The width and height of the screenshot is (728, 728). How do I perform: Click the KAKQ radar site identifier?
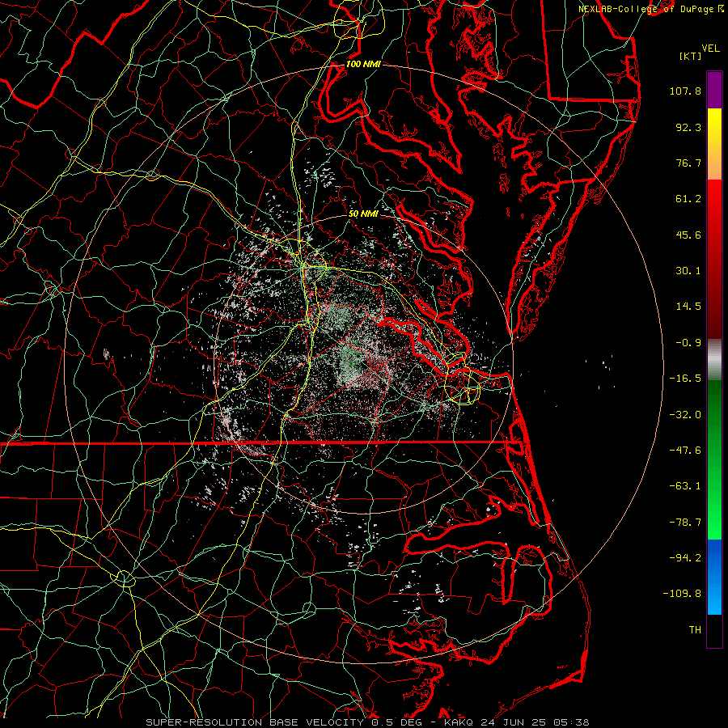459,722
